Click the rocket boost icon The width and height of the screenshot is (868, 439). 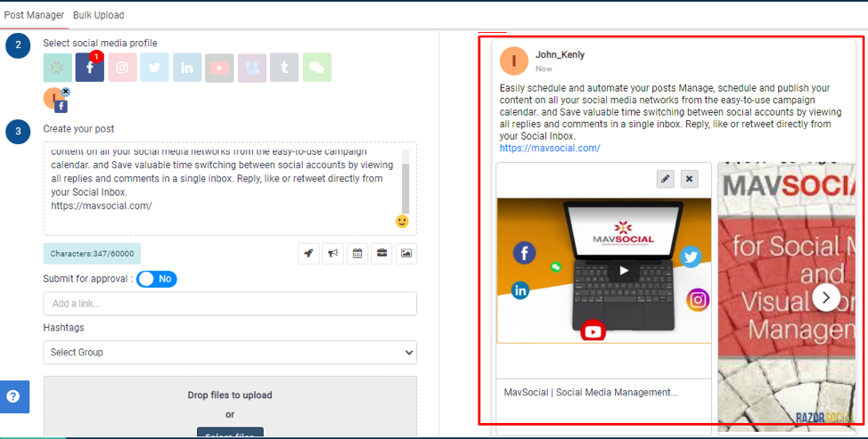pos(308,254)
